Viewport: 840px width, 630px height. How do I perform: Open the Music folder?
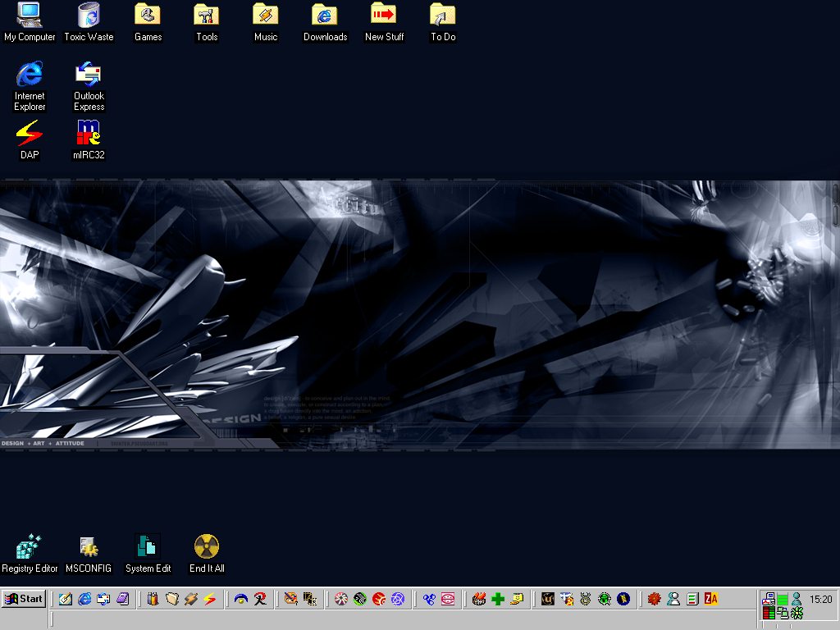coord(266,16)
